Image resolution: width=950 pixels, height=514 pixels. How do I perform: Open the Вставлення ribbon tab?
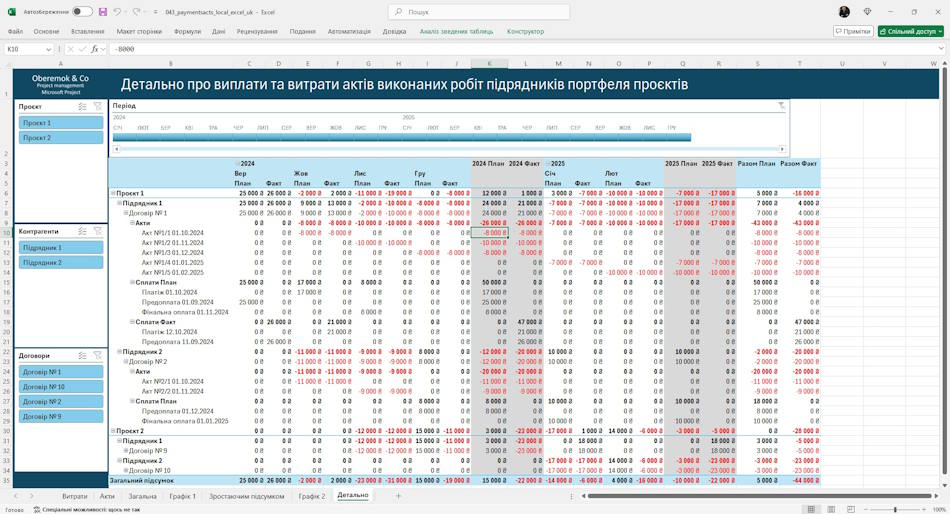click(x=88, y=31)
